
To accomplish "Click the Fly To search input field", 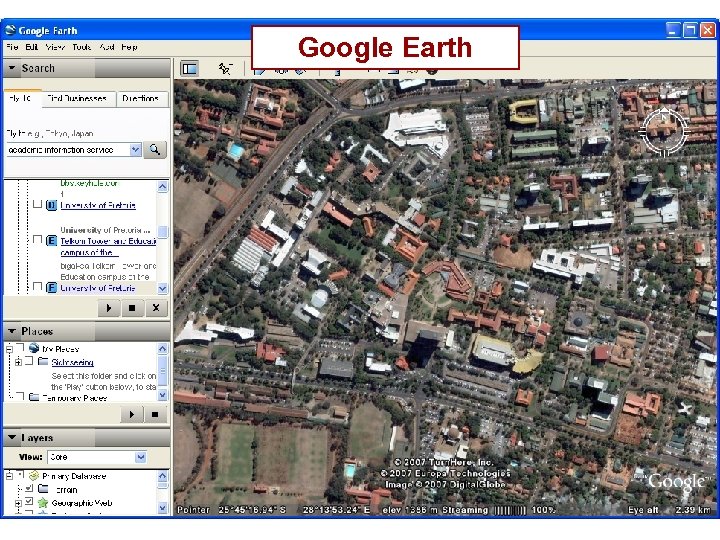I will coord(68,150).
